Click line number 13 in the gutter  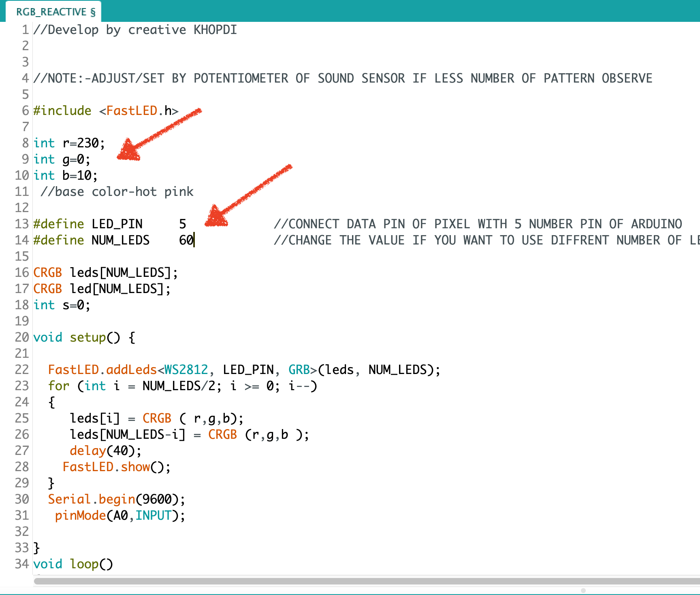coord(22,224)
